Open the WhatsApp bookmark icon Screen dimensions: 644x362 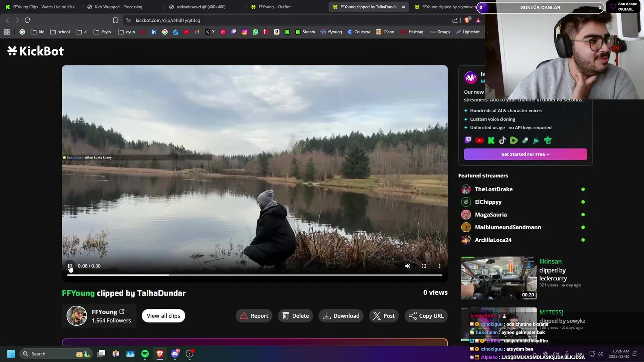point(255,32)
